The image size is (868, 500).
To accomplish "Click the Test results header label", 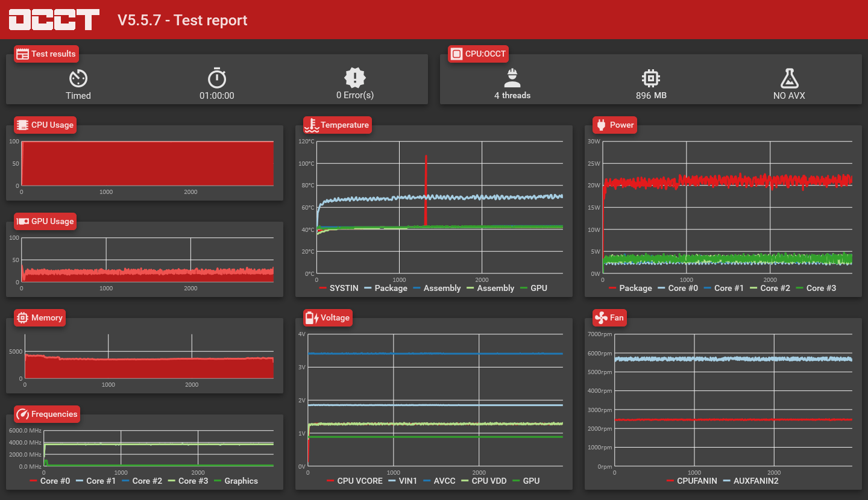I will click(46, 54).
